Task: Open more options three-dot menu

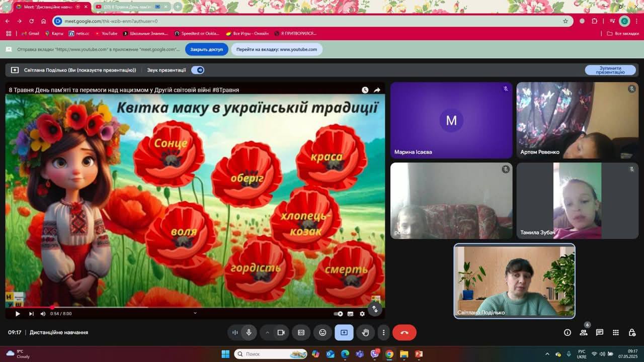Action: point(383,332)
